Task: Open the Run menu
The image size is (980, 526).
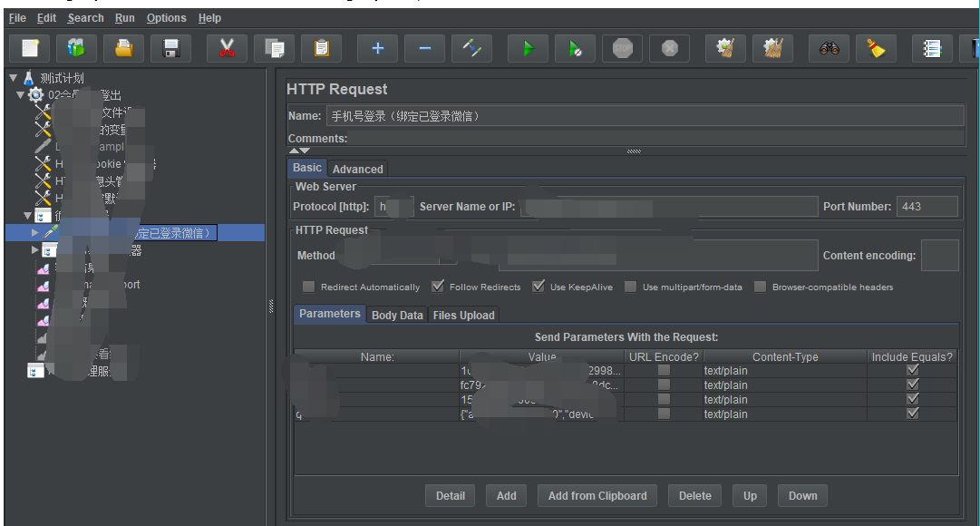Action: (125, 18)
